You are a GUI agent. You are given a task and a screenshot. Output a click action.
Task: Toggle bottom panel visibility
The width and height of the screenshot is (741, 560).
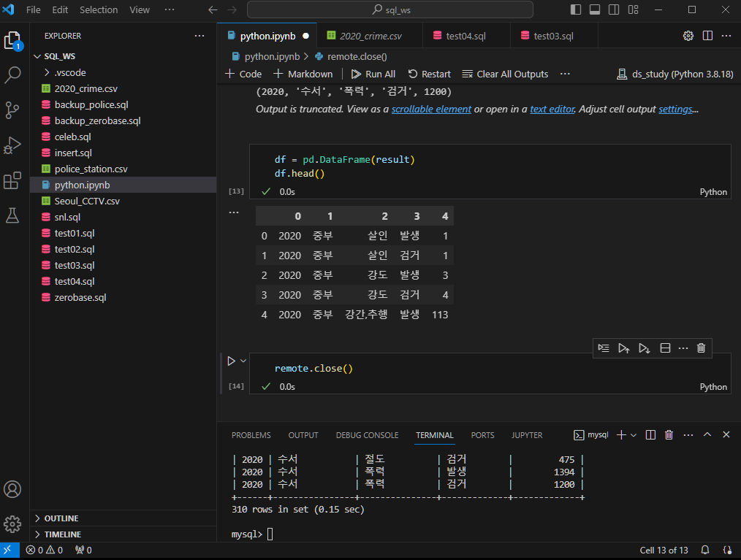[595, 9]
